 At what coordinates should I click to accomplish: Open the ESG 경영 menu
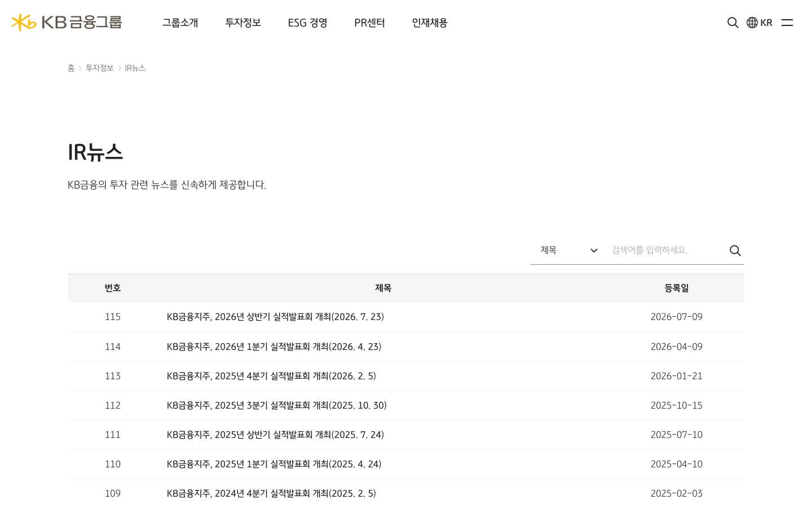coord(307,23)
